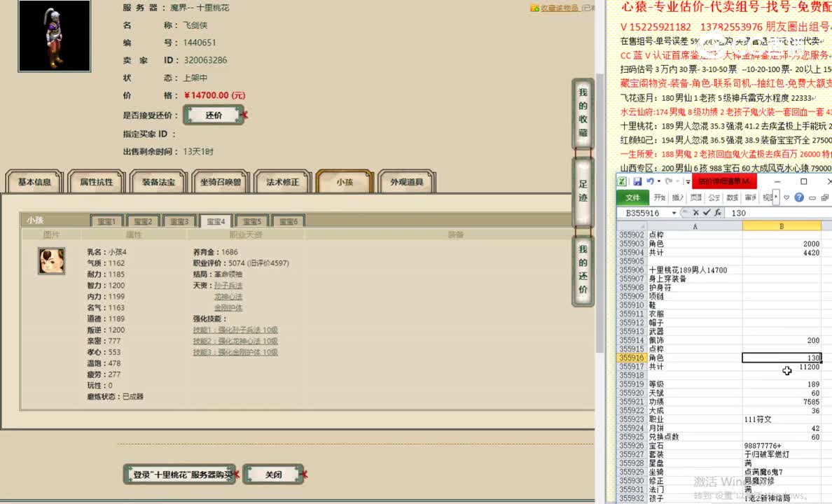This screenshot has width=832, height=504.
Task: Select child tab 宝宝4
Action: tap(216, 221)
